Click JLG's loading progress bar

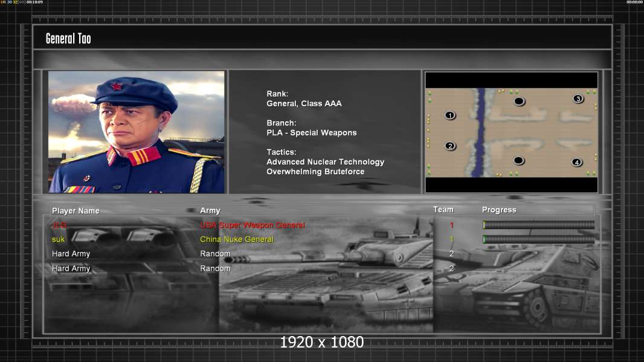538,224
